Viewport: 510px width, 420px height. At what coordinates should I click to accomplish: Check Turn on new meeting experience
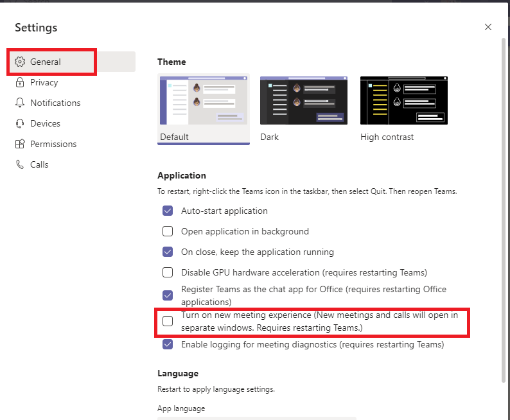168,321
